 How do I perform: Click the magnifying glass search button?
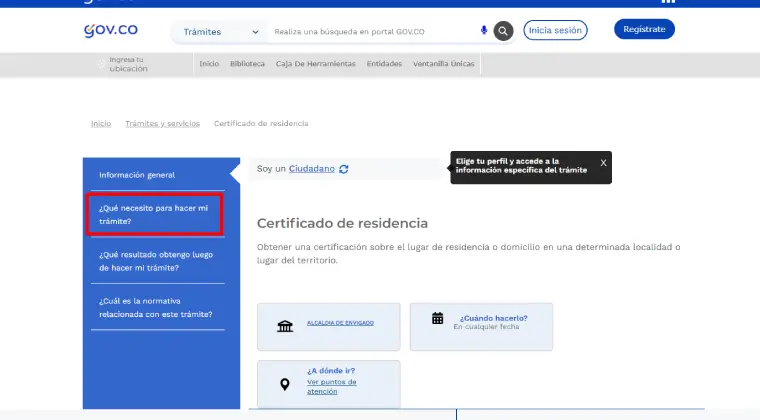click(503, 31)
